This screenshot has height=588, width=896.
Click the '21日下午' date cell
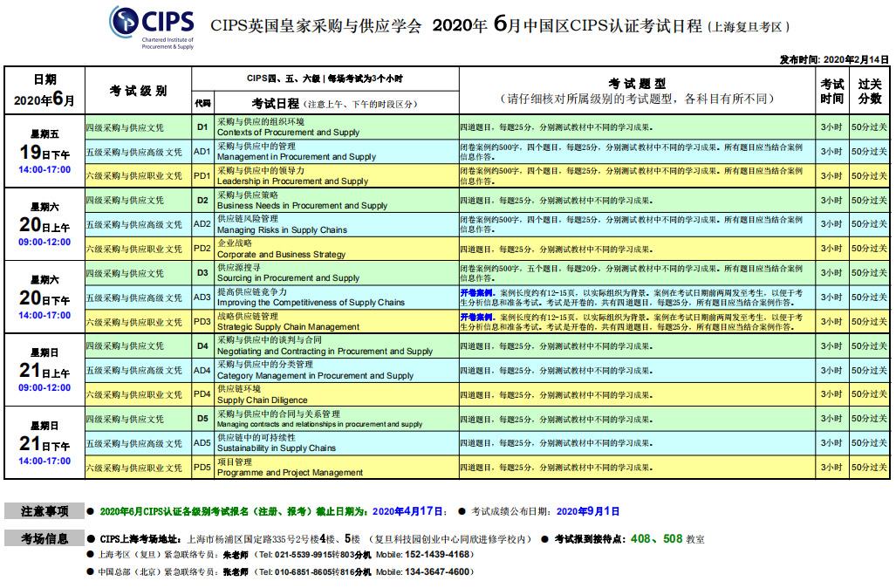click(x=44, y=443)
